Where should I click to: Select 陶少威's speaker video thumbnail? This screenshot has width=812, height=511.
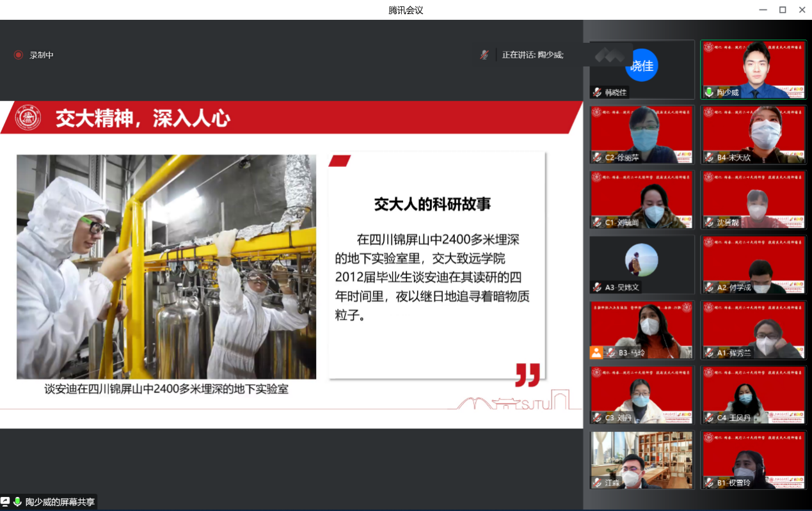[753, 69]
